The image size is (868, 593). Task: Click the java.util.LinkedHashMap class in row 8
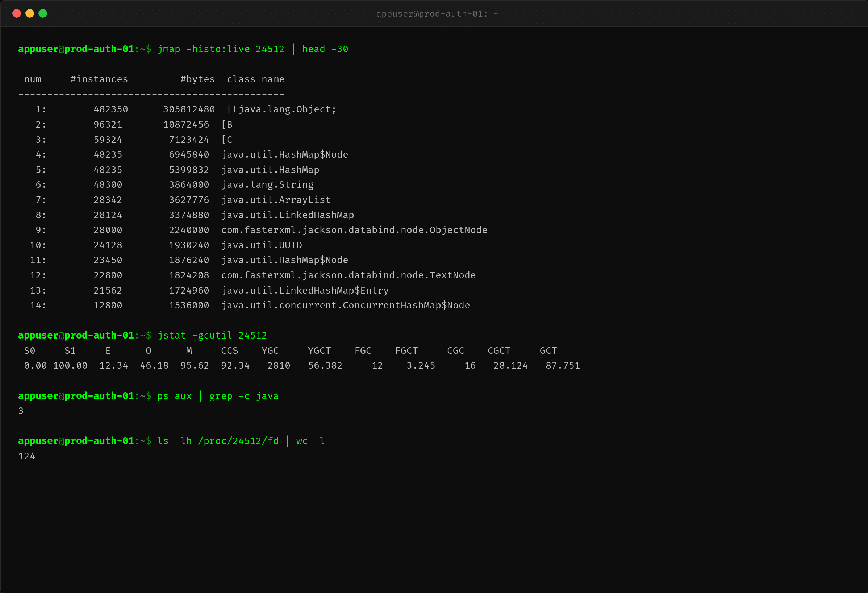287,215
